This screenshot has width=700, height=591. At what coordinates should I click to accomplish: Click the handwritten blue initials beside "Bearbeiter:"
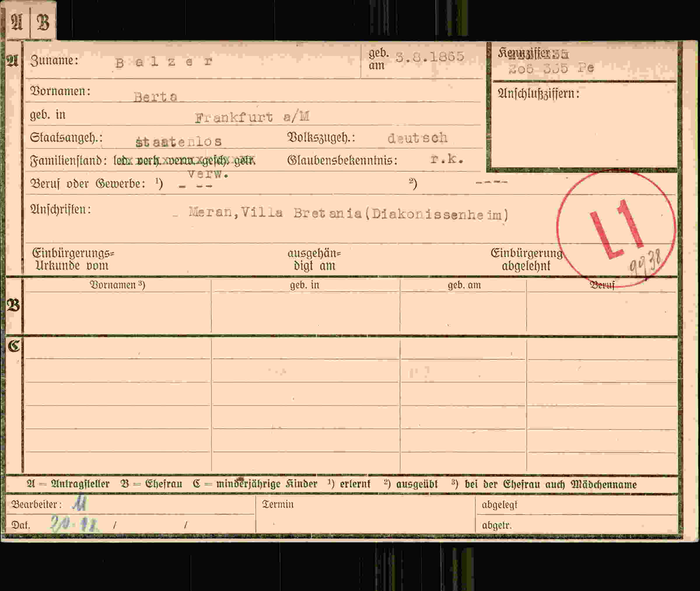click(79, 504)
